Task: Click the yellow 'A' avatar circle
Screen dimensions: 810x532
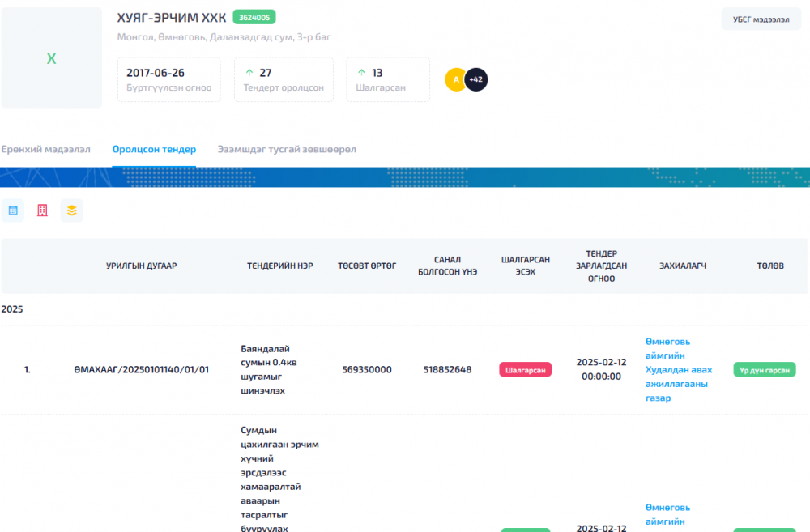Action: coord(455,79)
